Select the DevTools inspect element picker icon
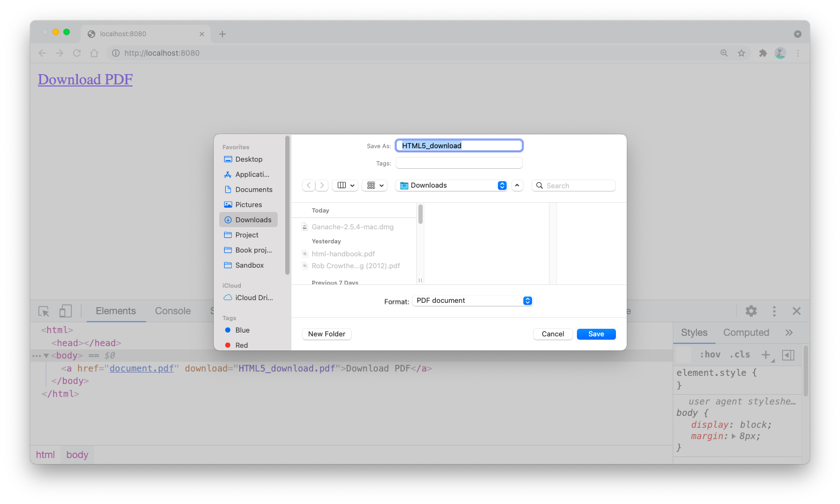This screenshot has width=840, height=504. tap(44, 311)
